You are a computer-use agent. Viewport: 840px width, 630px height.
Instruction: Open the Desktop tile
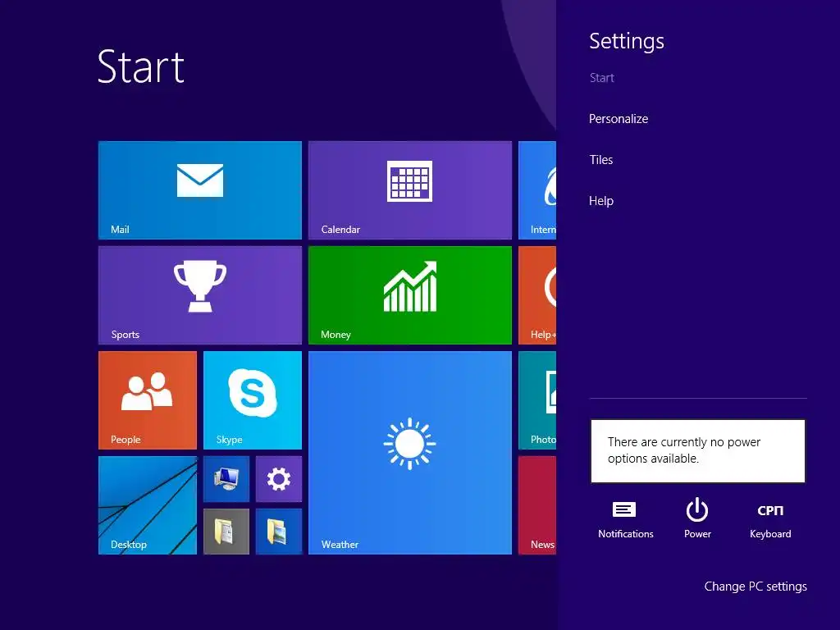[148, 505]
